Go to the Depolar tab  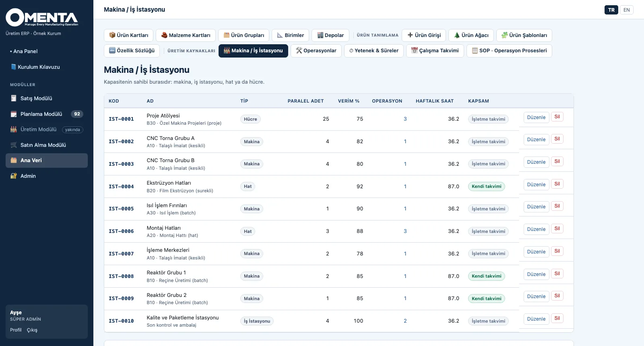(330, 35)
